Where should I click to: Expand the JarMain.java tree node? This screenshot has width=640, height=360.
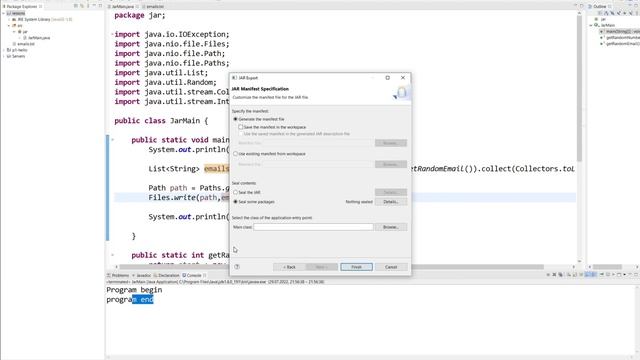(x=19, y=38)
